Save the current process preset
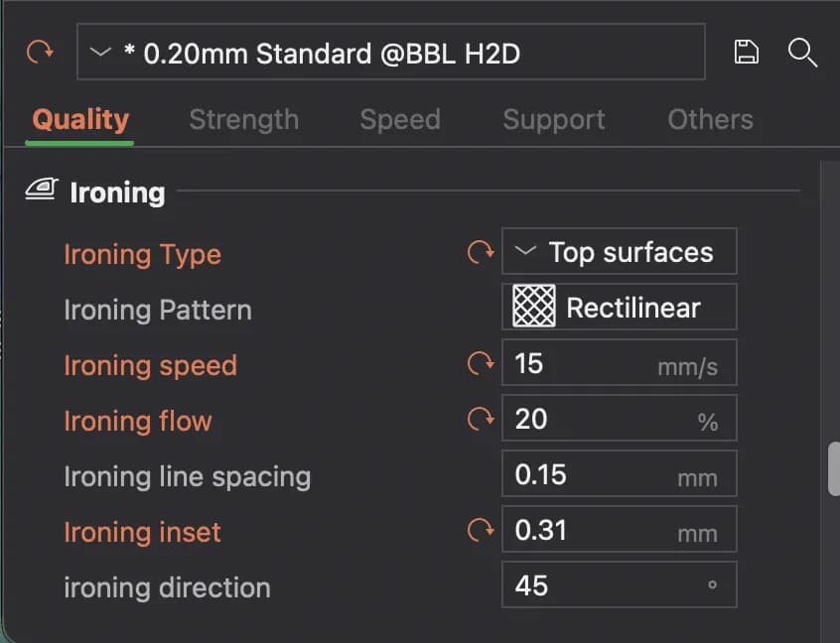 pyautogui.click(x=746, y=52)
